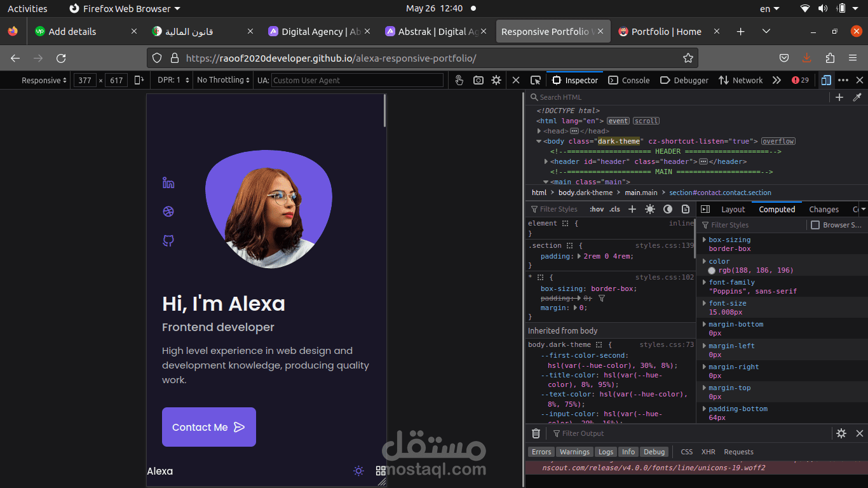Image resolution: width=868 pixels, height=488 pixels.
Task: Toggle Responsive Design Mode icon in DevTools
Action: pos(825,80)
